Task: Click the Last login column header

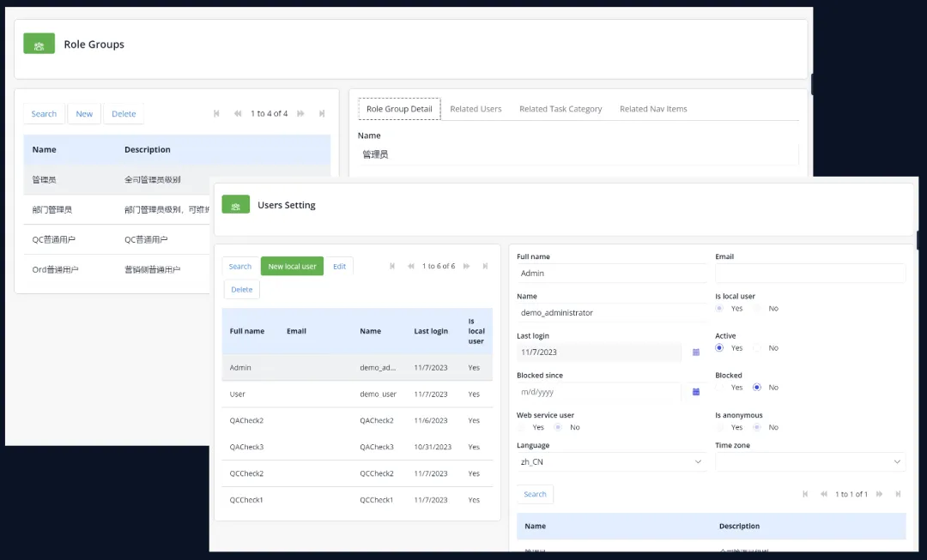Action: click(430, 331)
